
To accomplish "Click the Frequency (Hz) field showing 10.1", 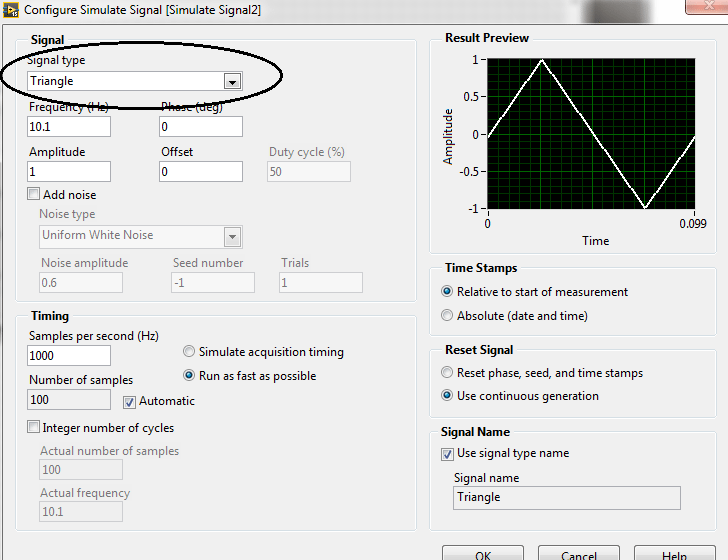I will pos(69,126).
